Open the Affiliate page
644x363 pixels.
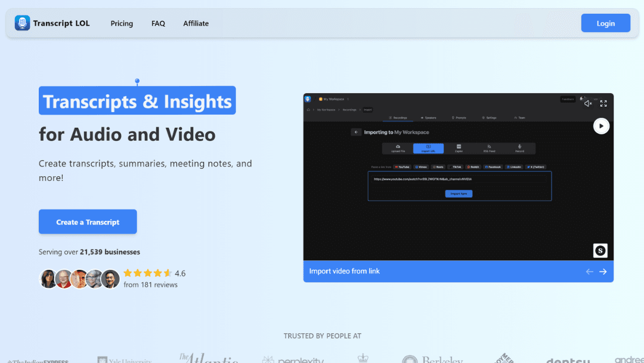tap(196, 23)
